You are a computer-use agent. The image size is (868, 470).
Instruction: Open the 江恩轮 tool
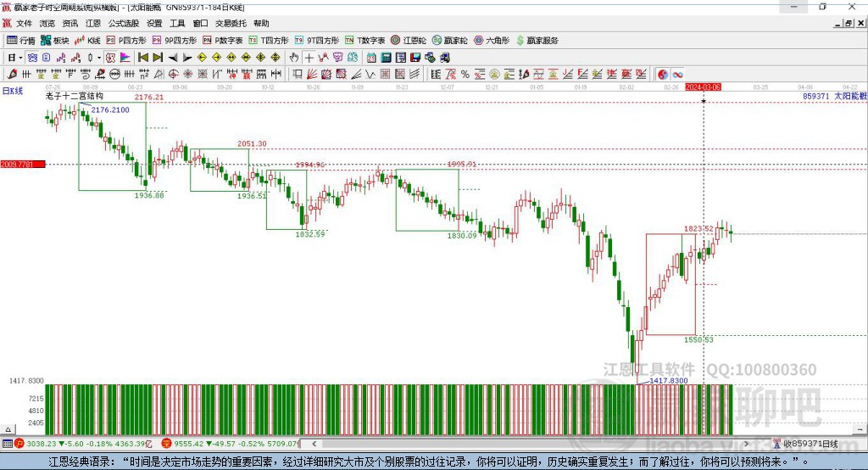[x=409, y=41]
